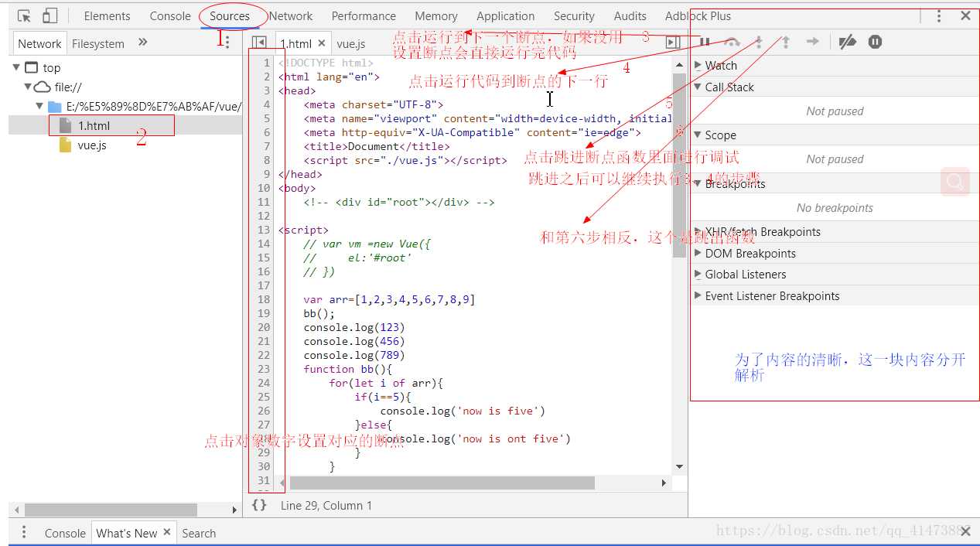Open the drawer Console tab
Viewport: 980px width, 546px height.
point(65,533)
